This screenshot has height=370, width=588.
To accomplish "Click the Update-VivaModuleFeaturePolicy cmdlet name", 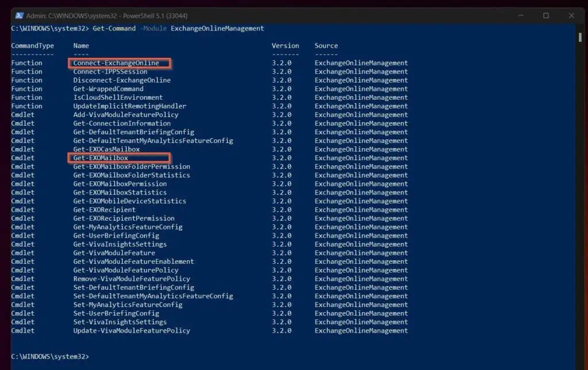I will pyautogui.click(x=131, y=330).
